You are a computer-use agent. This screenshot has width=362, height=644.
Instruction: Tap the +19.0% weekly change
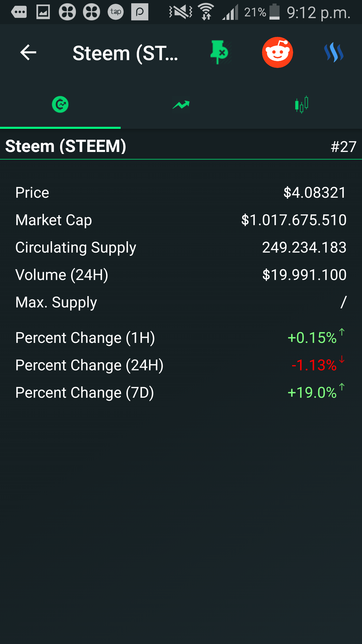pos(312,392)
